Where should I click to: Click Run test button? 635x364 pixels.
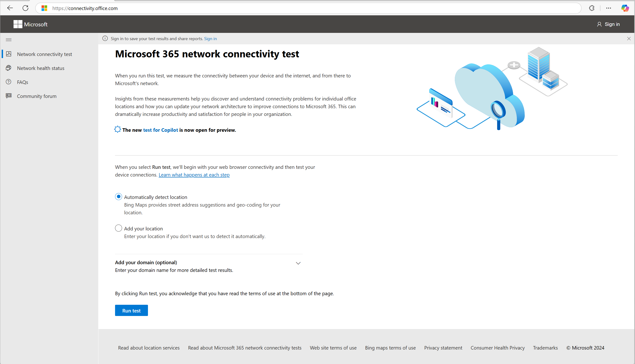coord(131,310)
